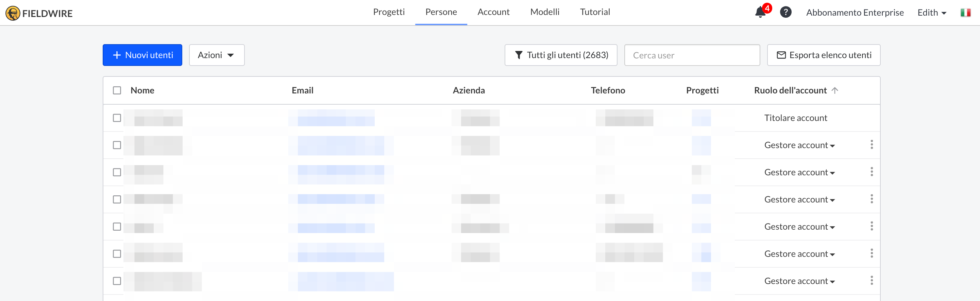Switch to the Account tab
The image size is (980, 301).
[x=493, y=12]
